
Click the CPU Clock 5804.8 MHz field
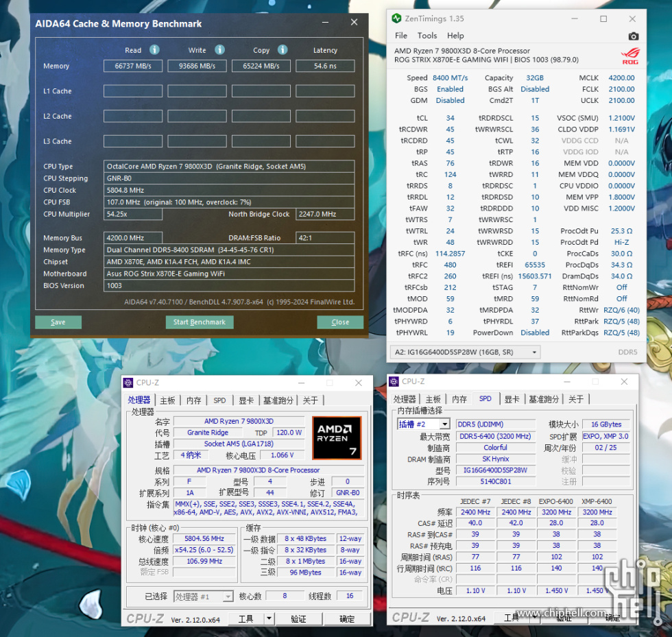pos(229,190)
